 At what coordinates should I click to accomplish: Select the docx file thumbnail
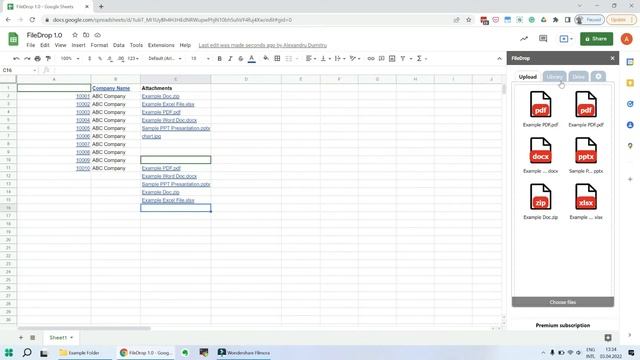coord(540,151)
